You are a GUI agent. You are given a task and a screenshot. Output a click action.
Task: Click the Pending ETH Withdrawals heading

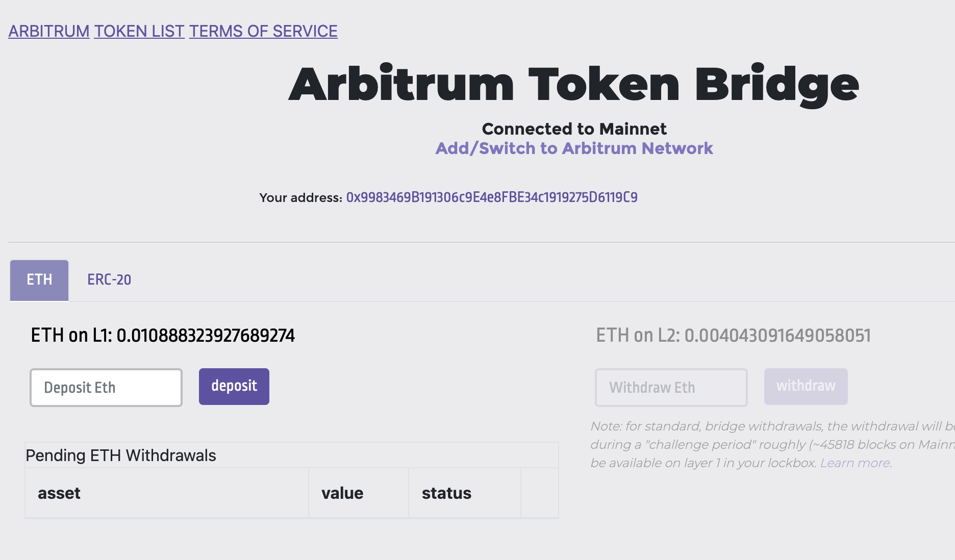[x=121, y=455]
